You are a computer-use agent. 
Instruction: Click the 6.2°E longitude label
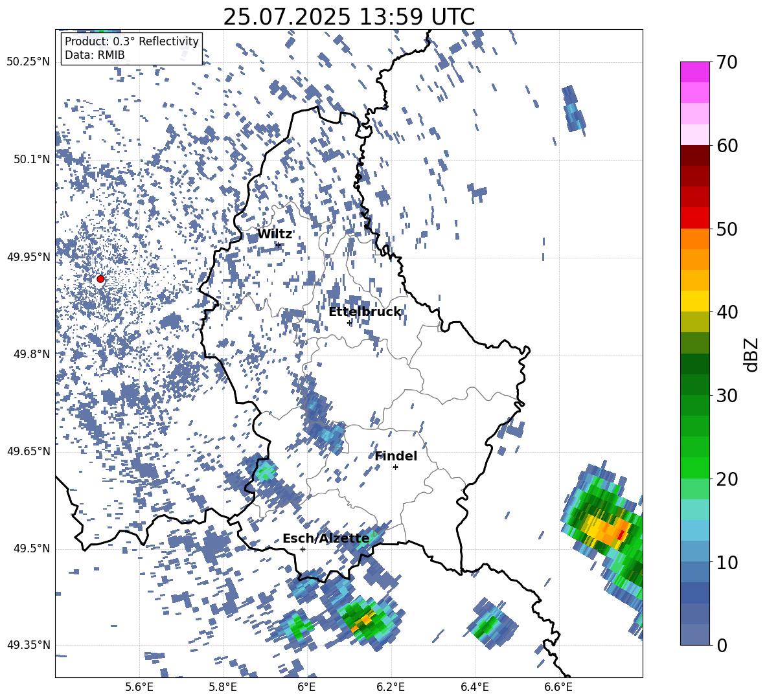click(391, 687)
